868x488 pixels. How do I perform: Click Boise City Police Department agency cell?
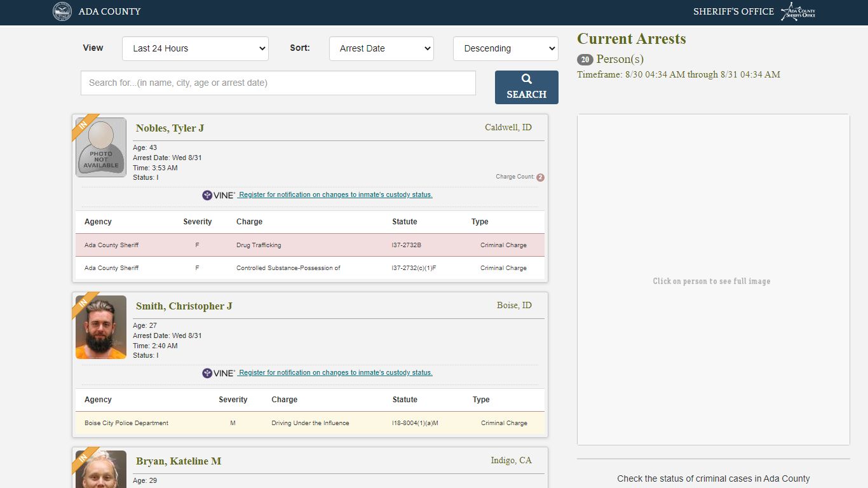point(126,423)
